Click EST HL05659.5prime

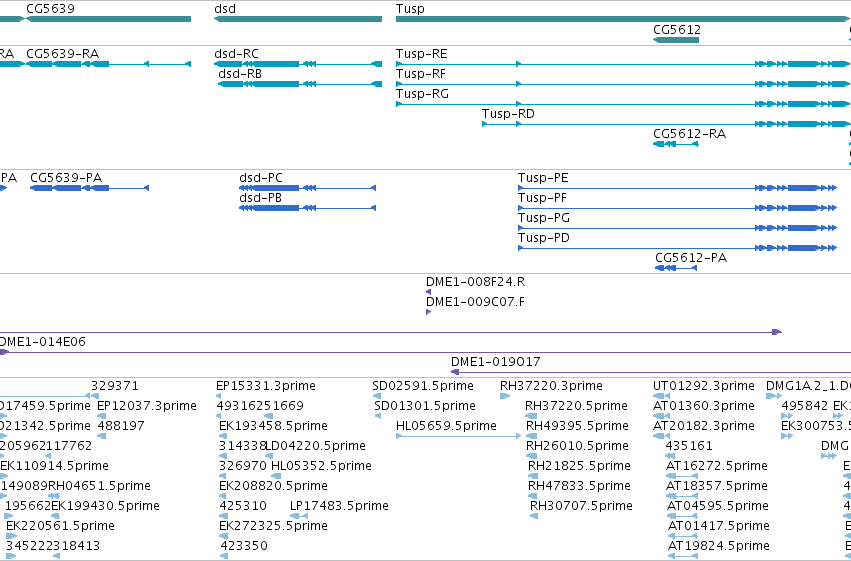[446, 426]
